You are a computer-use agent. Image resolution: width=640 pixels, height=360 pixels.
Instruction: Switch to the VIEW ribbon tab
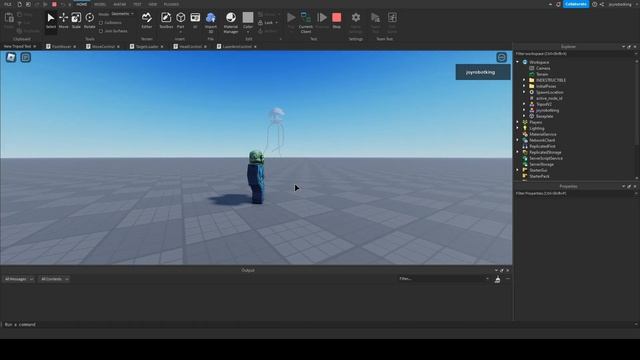coord(153,4)
